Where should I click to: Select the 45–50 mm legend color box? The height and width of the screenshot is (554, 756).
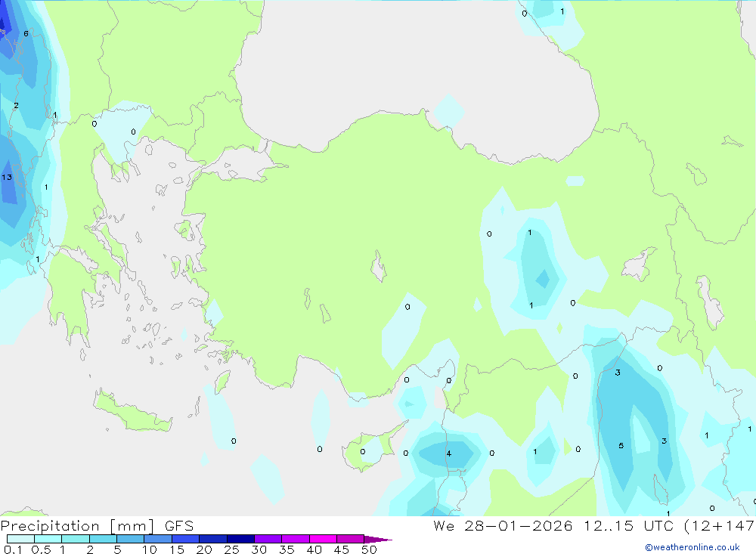tap(351, 539)
